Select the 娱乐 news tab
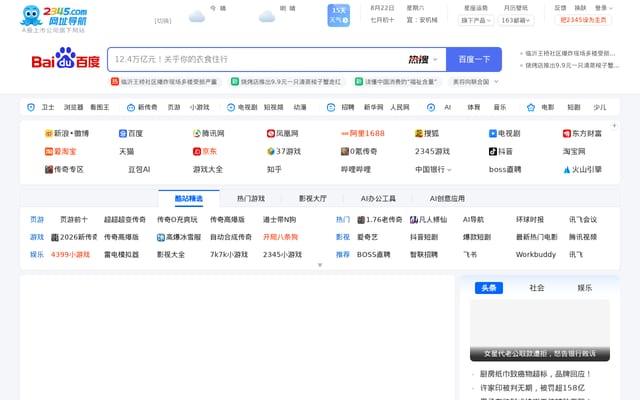Screen dimensions: 640x400 click(x=584, y=288)
